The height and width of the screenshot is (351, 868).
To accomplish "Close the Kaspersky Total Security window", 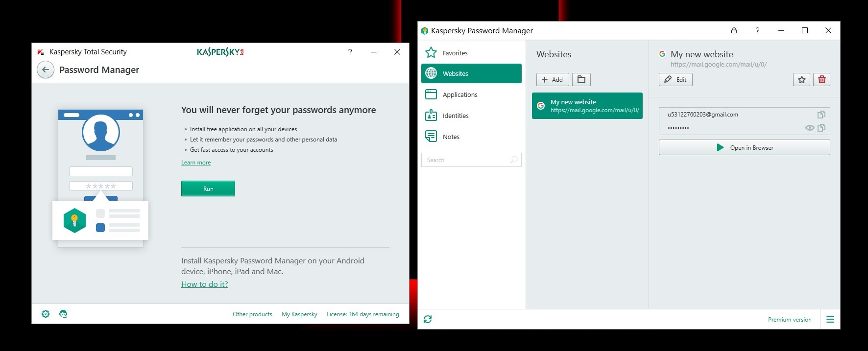I will [397, 52].
